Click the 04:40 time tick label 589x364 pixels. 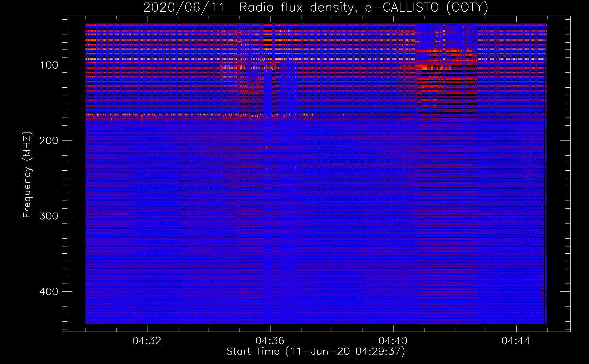(x=393, y=341)
